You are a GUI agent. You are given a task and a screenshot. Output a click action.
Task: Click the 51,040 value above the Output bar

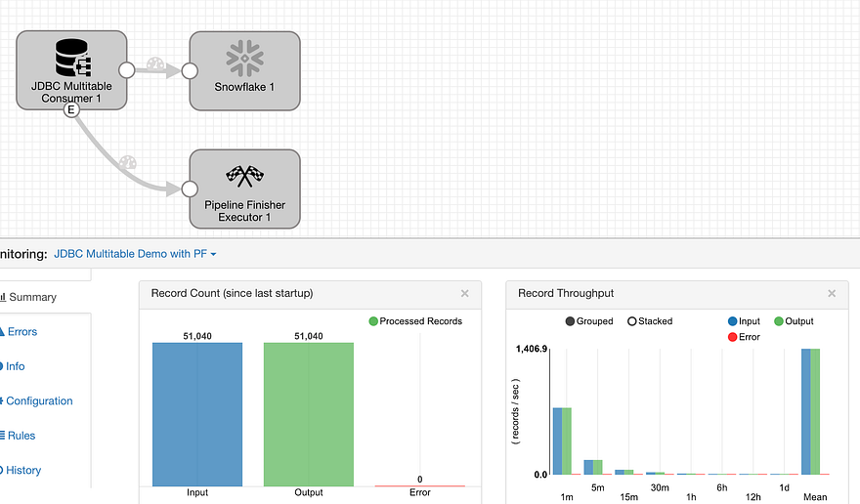pos(309,336)
